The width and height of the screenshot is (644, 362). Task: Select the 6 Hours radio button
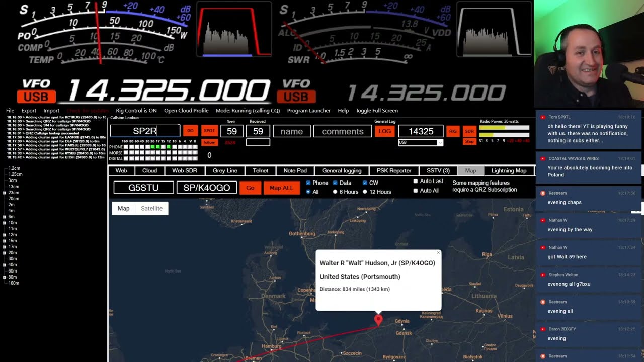point(335,192)
